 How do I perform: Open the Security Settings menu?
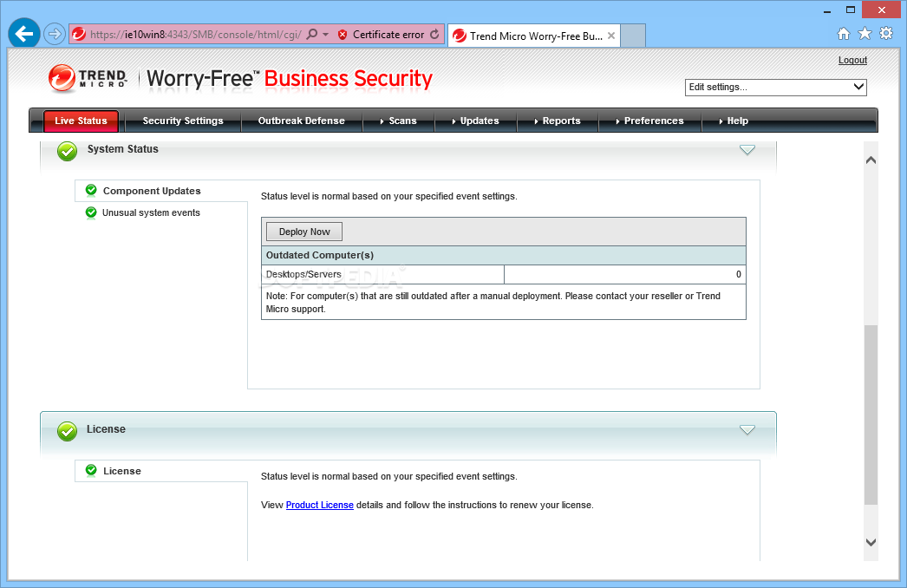click(183, 121)
